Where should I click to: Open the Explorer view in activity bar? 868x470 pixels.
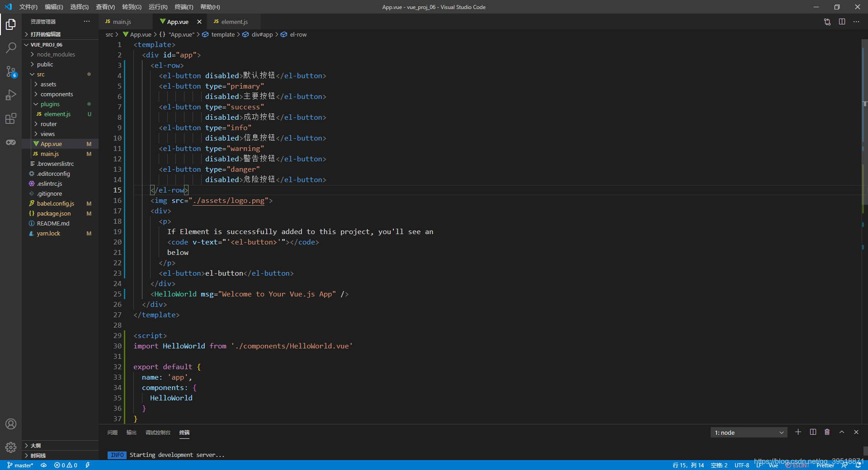pyautogui.click(x=11, y=24)
